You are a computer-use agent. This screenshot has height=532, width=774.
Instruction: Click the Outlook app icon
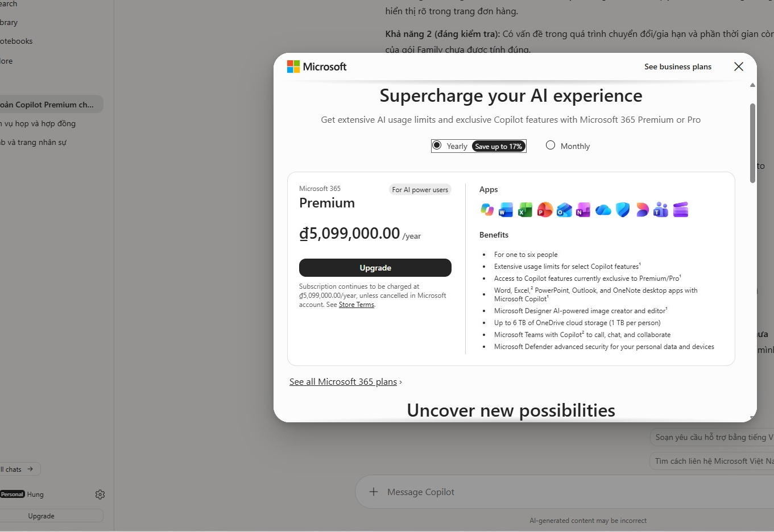(x=564, y=210)
